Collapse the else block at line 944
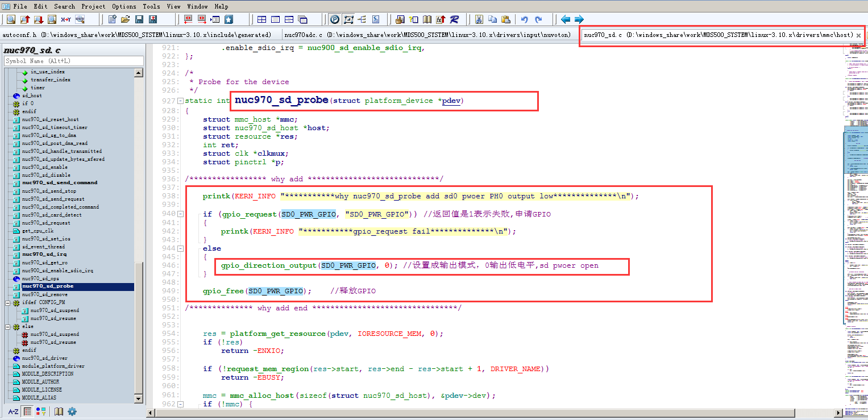Screen dimensions: 868x420 [x=180, y=248]
